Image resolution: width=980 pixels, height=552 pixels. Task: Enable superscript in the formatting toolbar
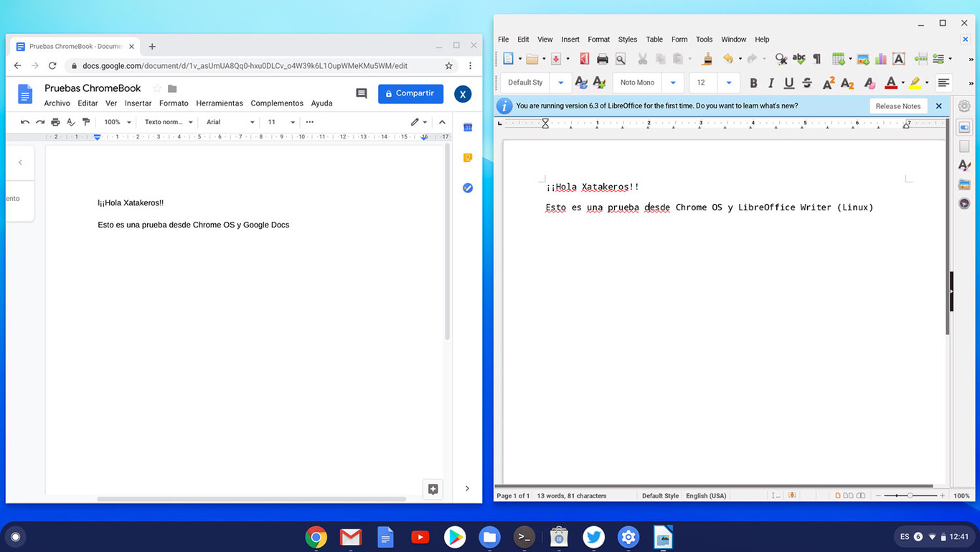(828, 83)
